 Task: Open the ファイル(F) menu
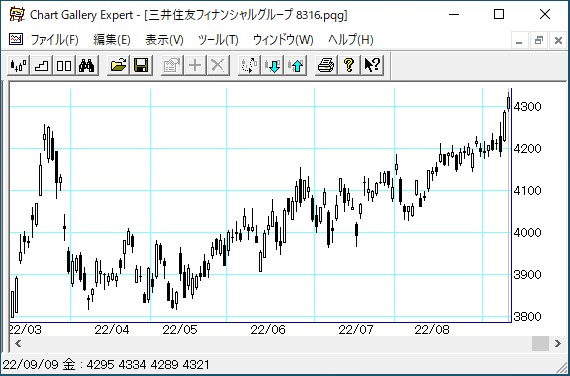[x=55, y=40]
